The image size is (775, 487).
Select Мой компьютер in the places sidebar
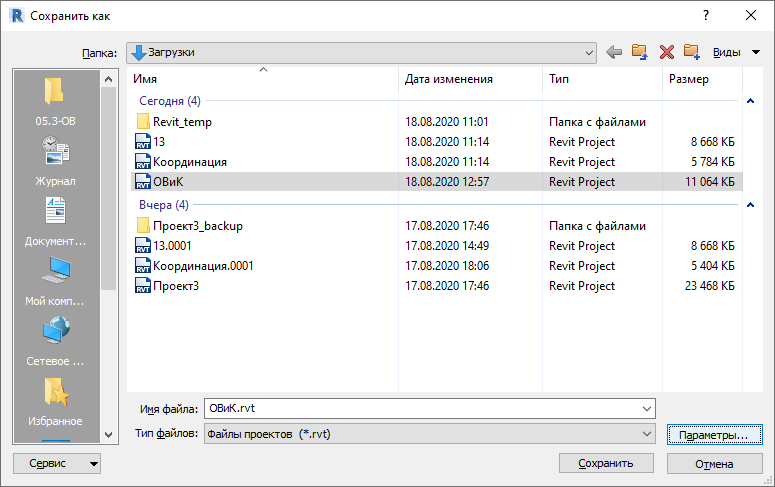[x=55, y=282]
